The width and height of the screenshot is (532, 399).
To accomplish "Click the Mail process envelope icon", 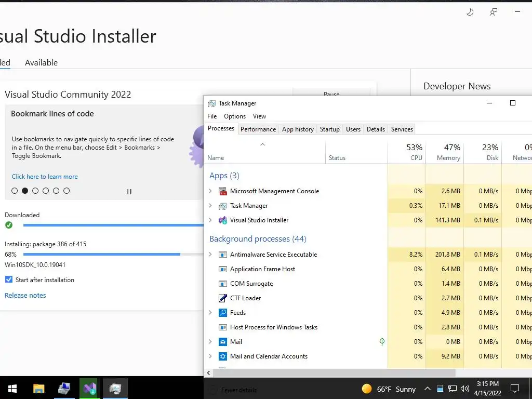I will tap(222, 342).
